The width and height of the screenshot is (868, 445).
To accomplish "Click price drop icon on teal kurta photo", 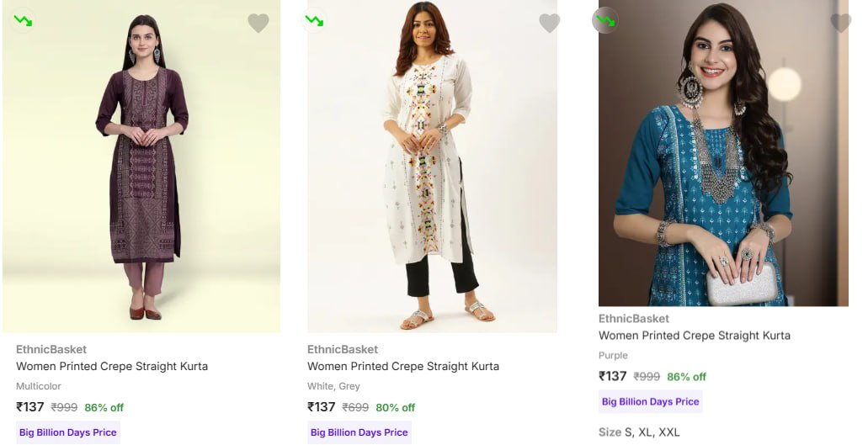I will pos(605,20).
